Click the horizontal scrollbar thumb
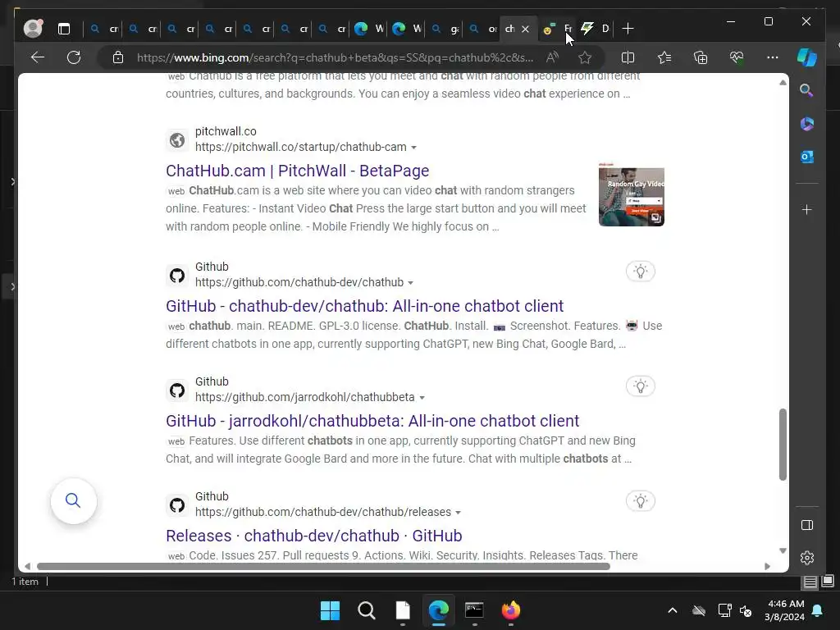Image resolution: width=840 pixels, height=630 pixels. pyautogui.click(x=323, y=566)
